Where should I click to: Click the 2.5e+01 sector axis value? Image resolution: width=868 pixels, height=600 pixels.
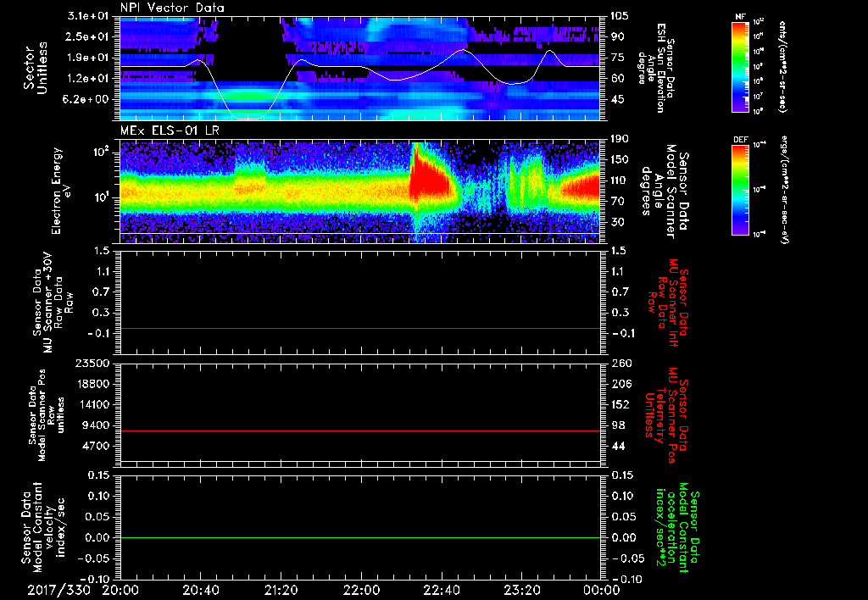[87, 36]
